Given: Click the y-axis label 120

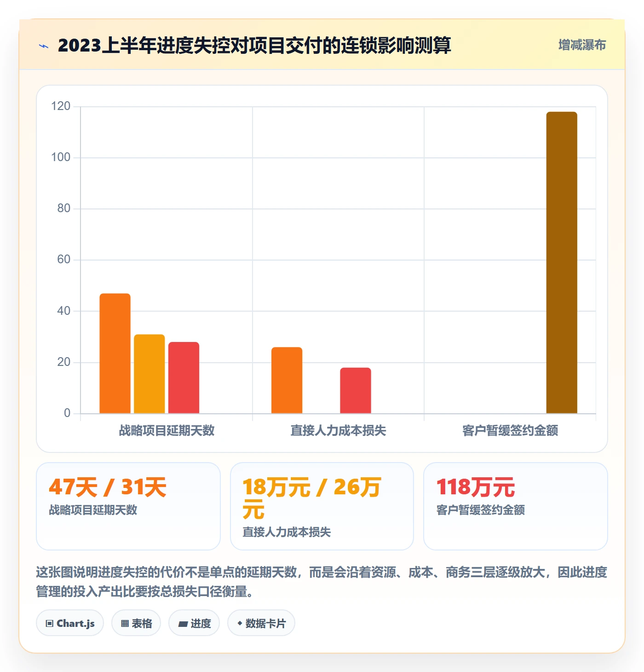Looking at the screenshot, I should [x=61, y=106].
